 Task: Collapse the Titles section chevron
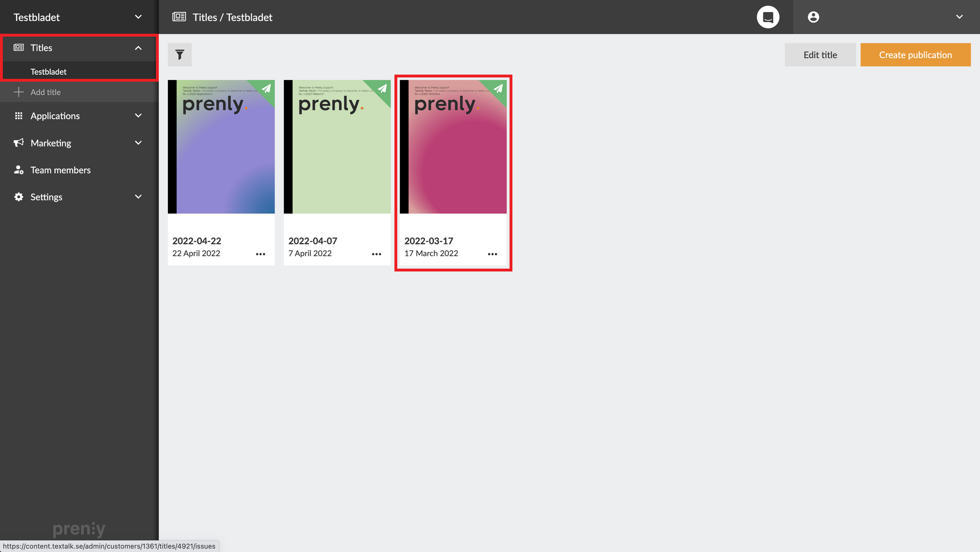[138, 48]
